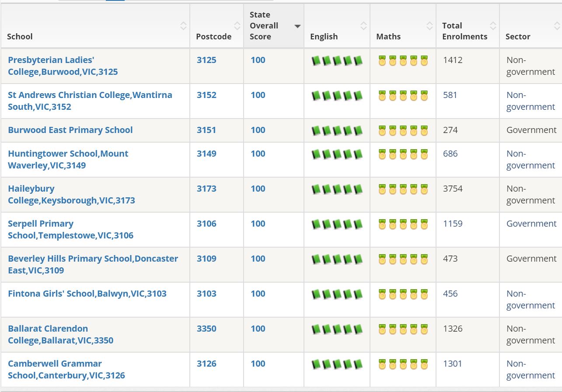Open Camberwell Grammar School Canterbury link
The height and width of the screenshot is (392, 562).
[x=66, y=369]
